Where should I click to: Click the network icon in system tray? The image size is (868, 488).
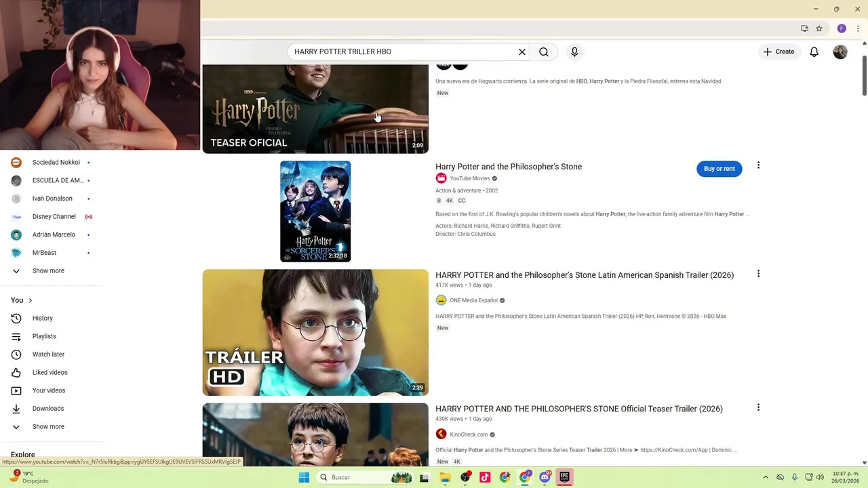808,477
